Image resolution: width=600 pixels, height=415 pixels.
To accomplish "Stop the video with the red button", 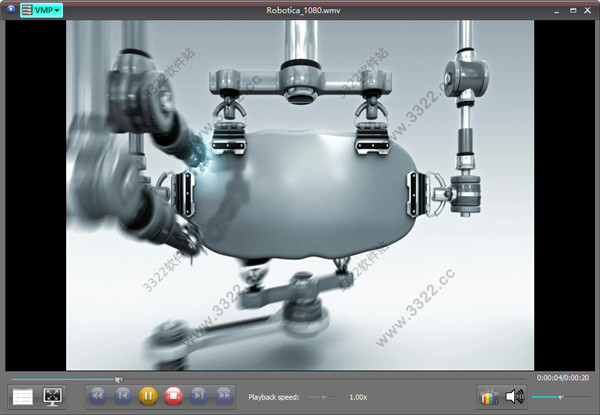I will 173,395.
